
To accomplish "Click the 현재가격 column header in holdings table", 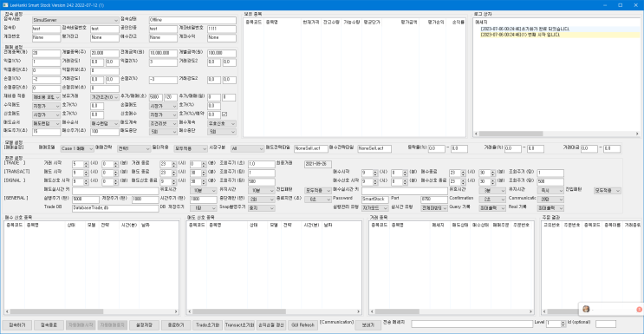I will (310, 22).
